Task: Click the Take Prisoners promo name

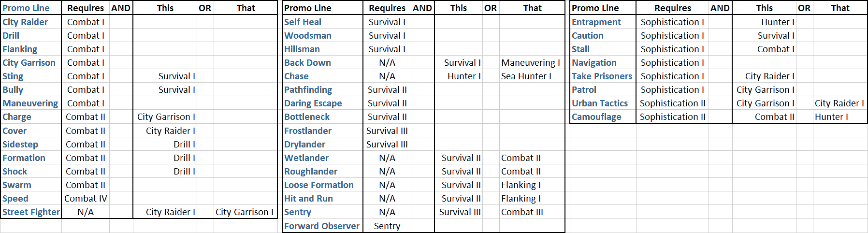Action: click(x=602, y=76)
